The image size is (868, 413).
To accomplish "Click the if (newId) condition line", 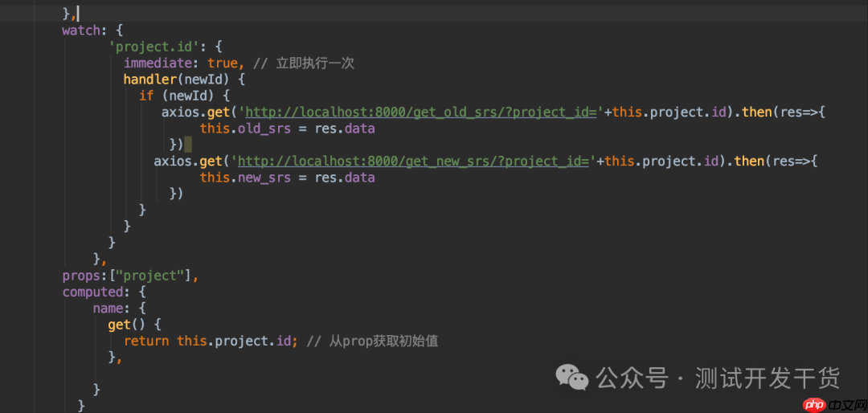I will pos(184,96).
